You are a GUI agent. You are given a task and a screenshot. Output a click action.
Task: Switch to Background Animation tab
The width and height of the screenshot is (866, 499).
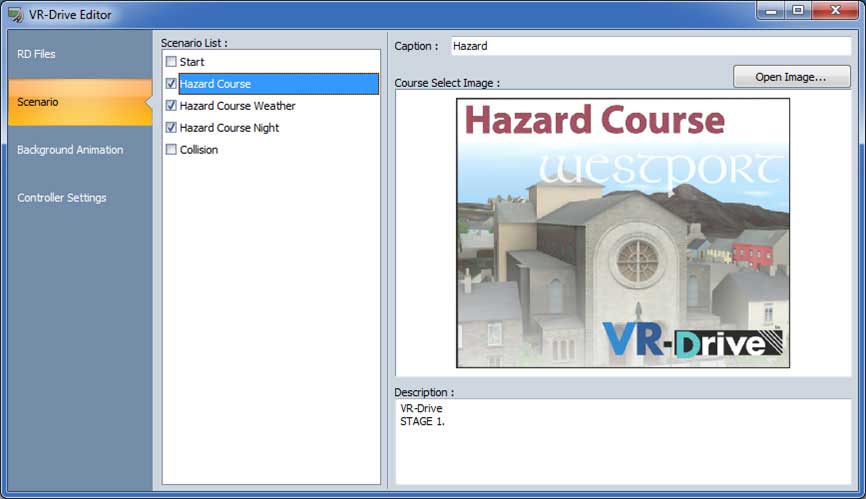point(80,150)
